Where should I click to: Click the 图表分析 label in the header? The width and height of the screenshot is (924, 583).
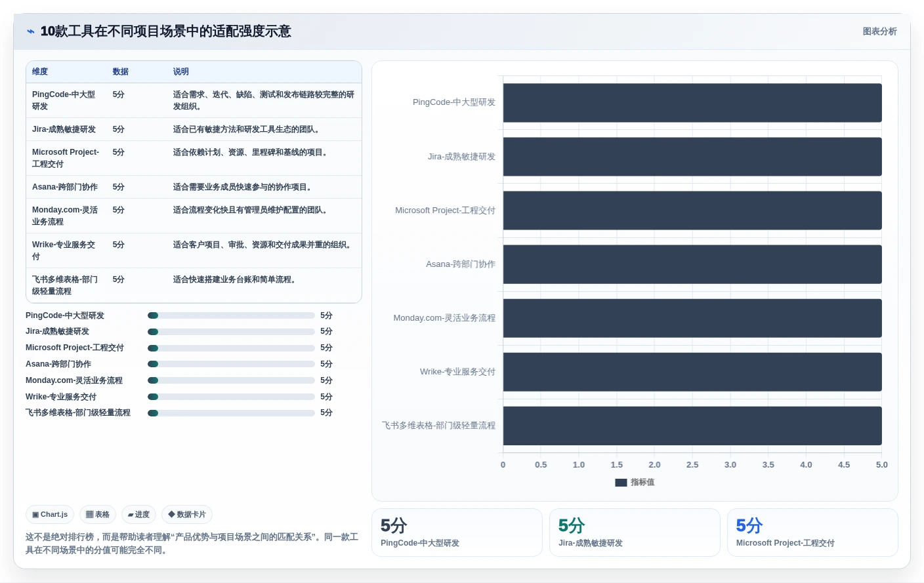point(879,31)
